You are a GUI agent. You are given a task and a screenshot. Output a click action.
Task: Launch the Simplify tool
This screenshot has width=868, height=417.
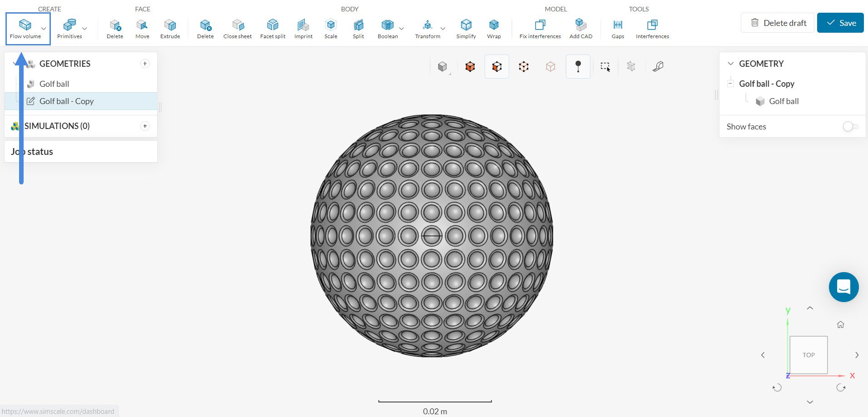tap(466, 29)
